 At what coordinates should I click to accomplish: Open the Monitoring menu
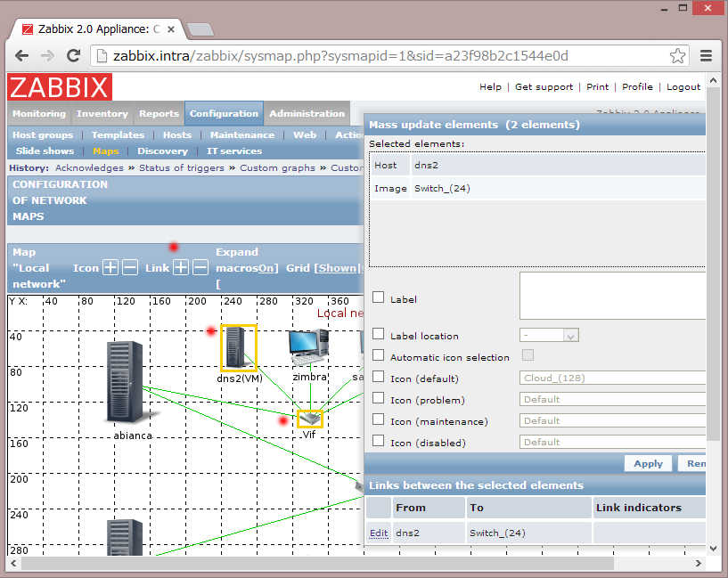tap(39, 114)
